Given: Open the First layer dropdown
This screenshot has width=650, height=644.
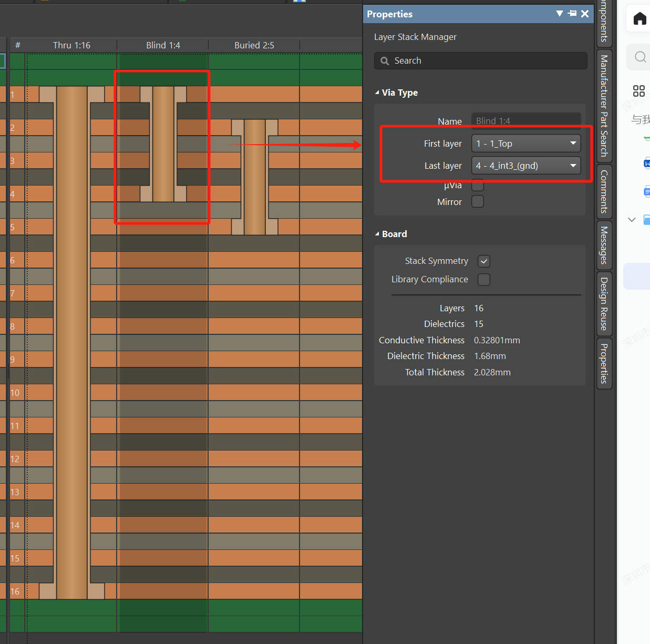Looking at the screenshot, I should [x=526, y=144].
